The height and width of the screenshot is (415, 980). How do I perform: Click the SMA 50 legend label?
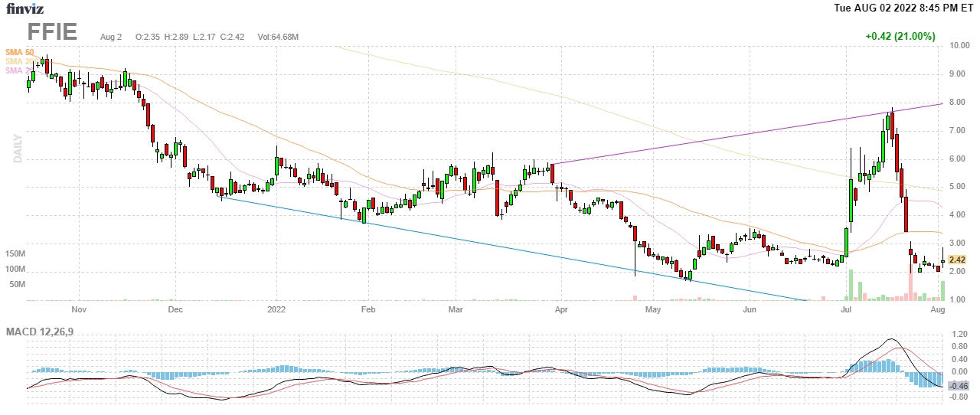pos(19,51)
